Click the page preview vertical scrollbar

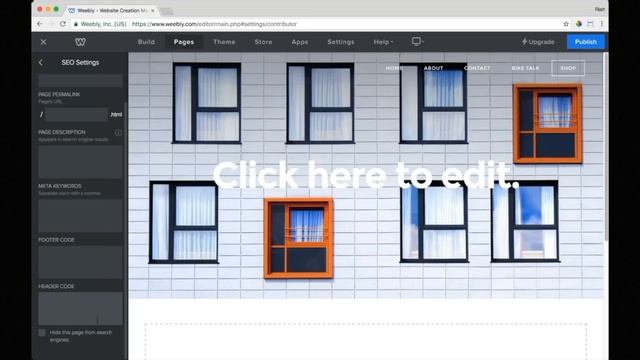(x=606, y=147)
